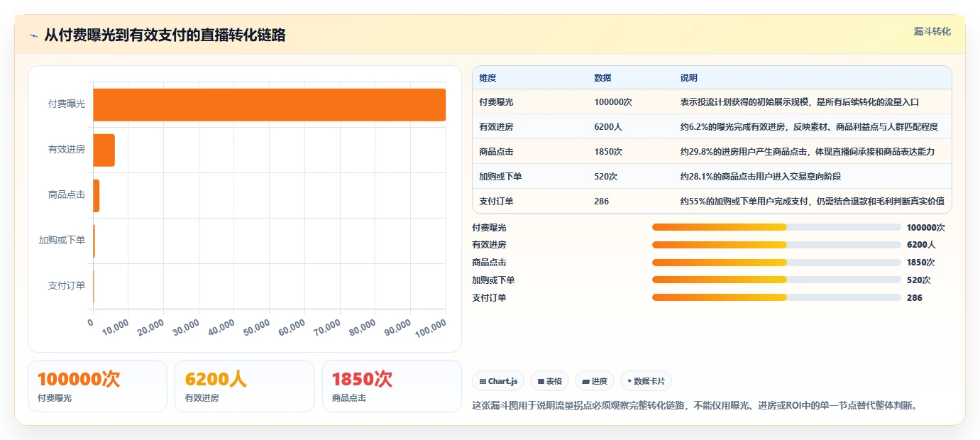Click the 6200人 value in the table
Screen dimensions: 980x440
(608, 126)
